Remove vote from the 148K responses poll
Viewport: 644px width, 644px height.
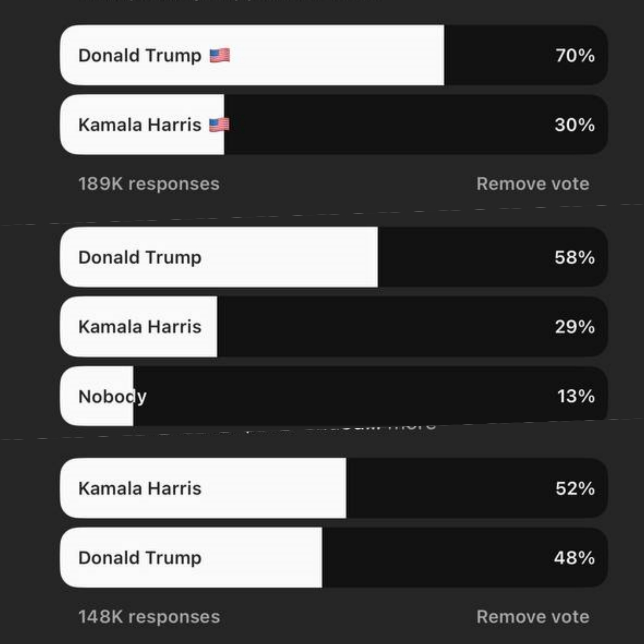pos(533,617)
